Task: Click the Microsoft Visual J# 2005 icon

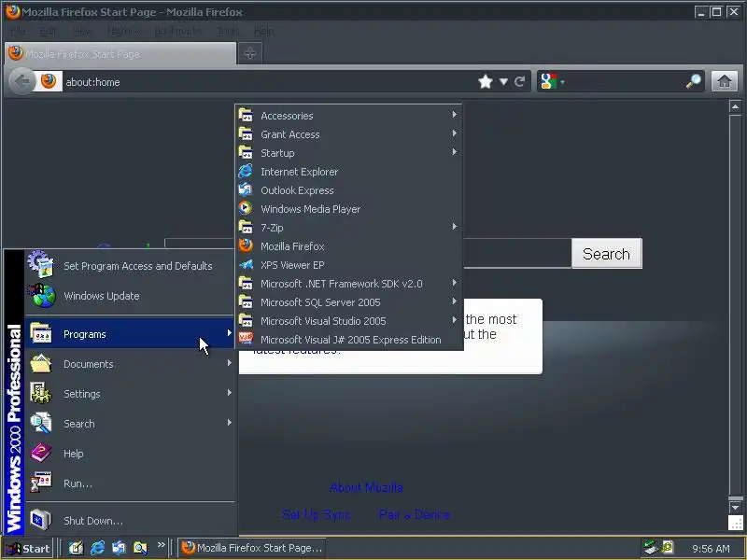Action: point(246,339)
